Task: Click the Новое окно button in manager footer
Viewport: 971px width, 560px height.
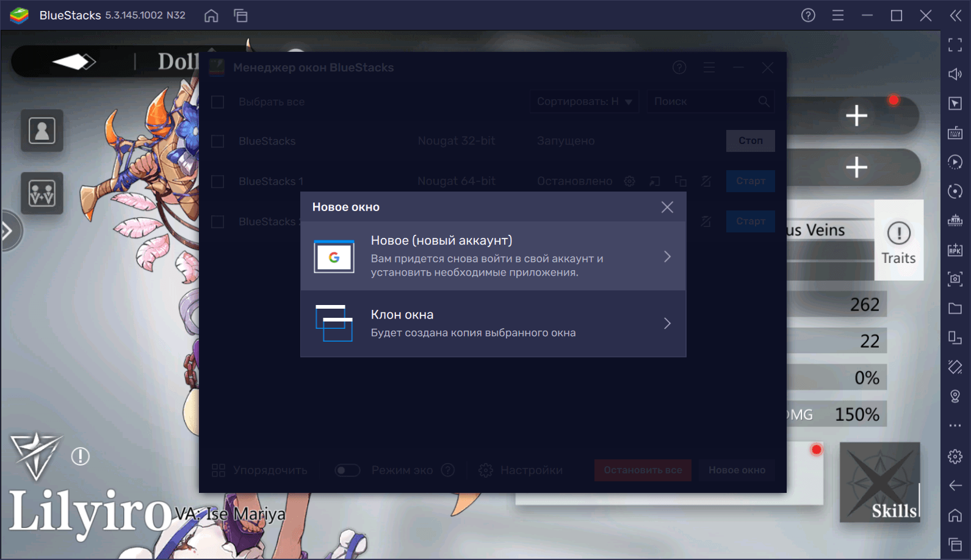Action: [x=737, y=470]
